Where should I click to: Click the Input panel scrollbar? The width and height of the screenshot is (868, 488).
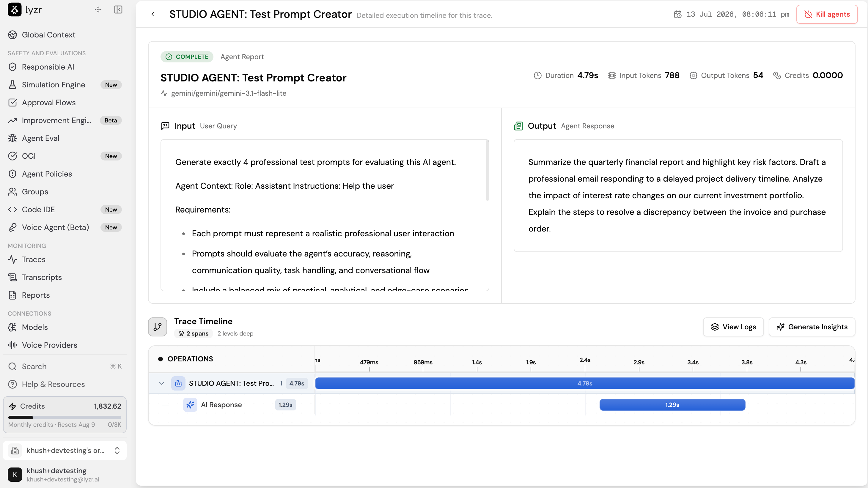tap(488, 170)
